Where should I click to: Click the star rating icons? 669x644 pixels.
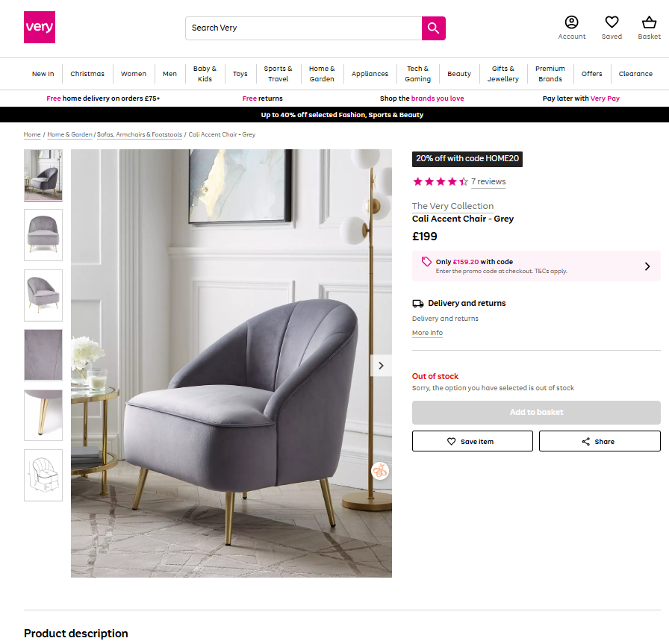pyautogui.click(x=441, y=181)
